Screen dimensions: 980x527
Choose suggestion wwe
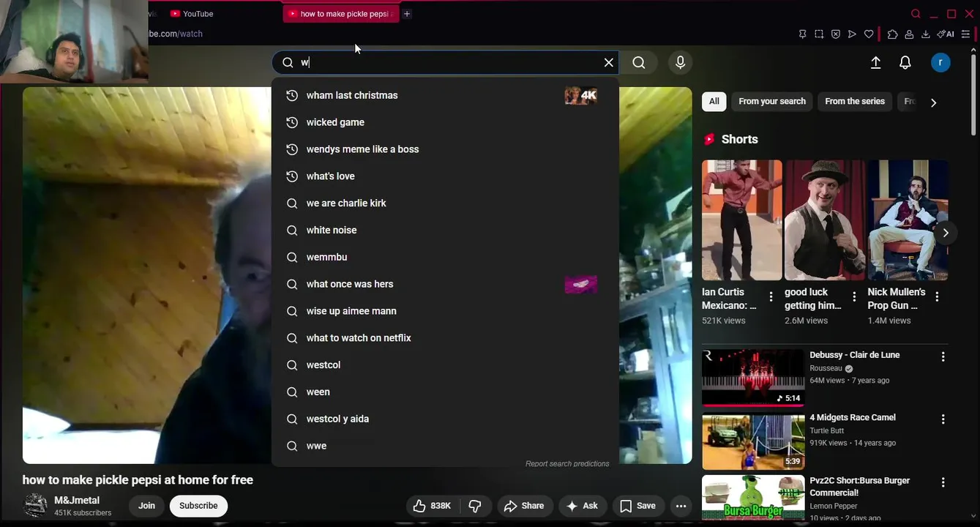pyautogui.click(x=445, y=446)
